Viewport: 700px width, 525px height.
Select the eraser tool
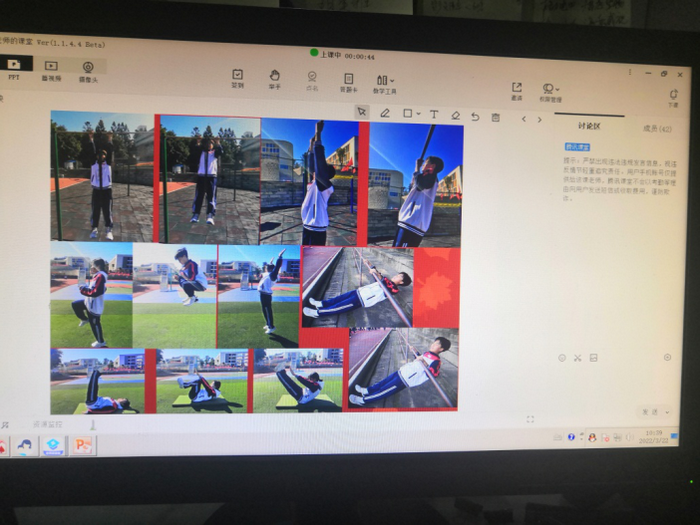(455, 116)
